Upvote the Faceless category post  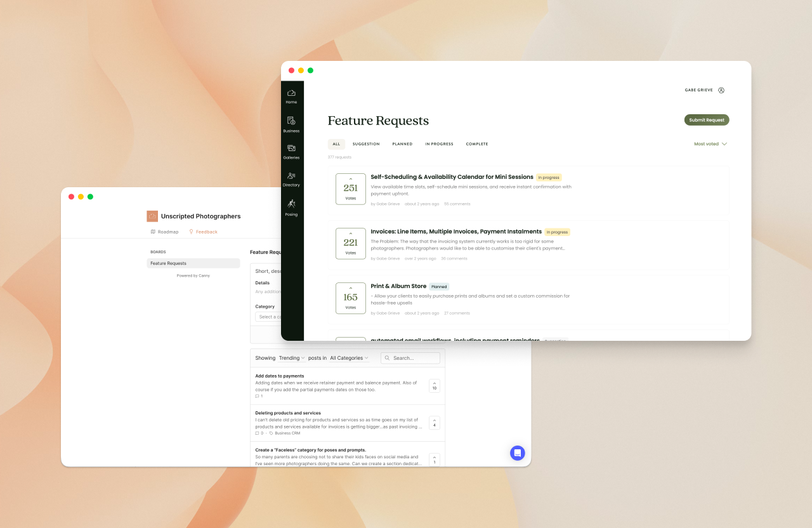(x=435, y=459)
